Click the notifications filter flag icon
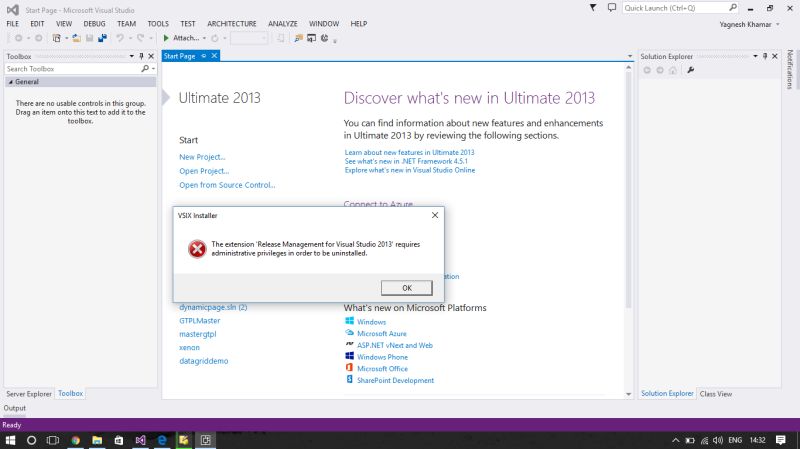Image resolution: width=800 pixels, height=449 pixels. point(593,8)
